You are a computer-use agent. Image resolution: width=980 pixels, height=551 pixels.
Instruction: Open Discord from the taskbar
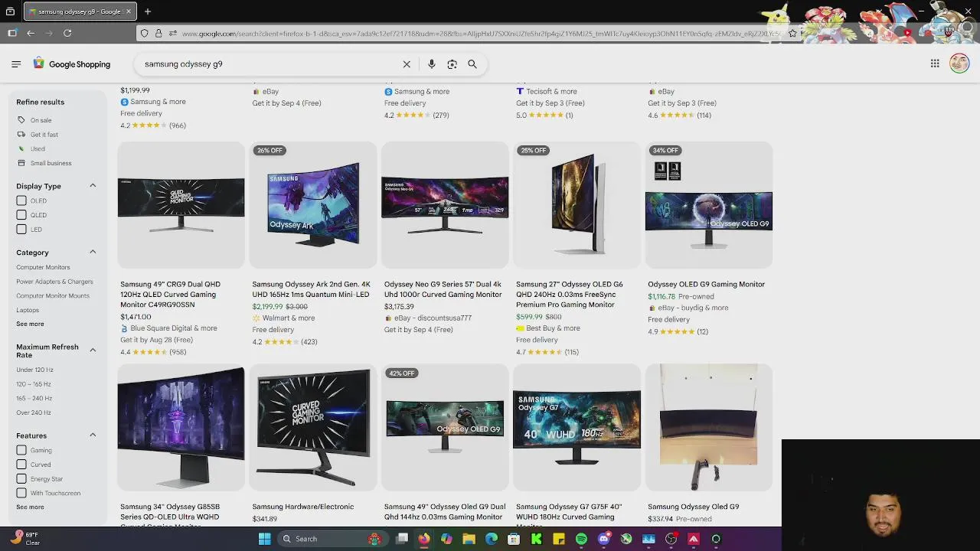[604, 539]
